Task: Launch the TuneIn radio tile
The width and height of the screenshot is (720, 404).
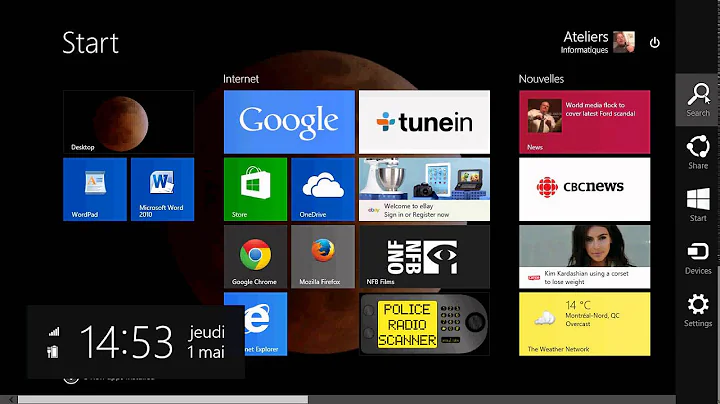Action: 424,122
